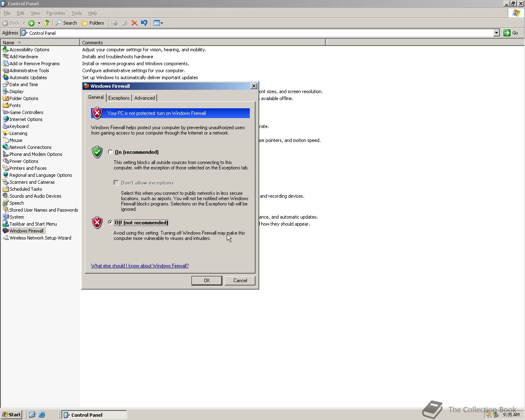Open the Tools menu

(x=76, y=13)
